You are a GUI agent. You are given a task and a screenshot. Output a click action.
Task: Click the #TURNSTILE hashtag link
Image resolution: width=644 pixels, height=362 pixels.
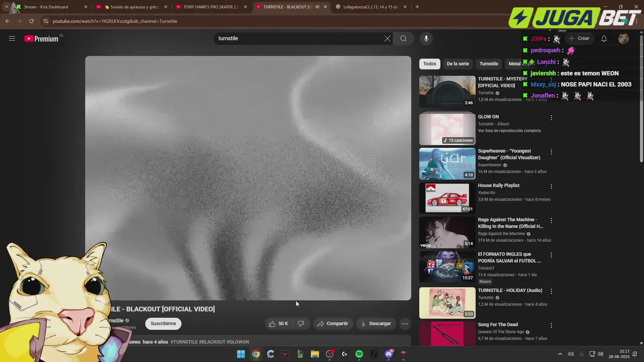(184, 342)
